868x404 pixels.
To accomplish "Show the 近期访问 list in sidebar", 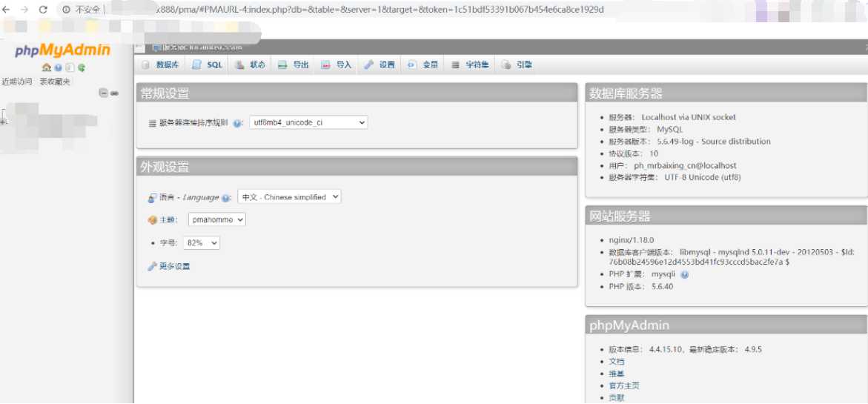I will [16, 82].
